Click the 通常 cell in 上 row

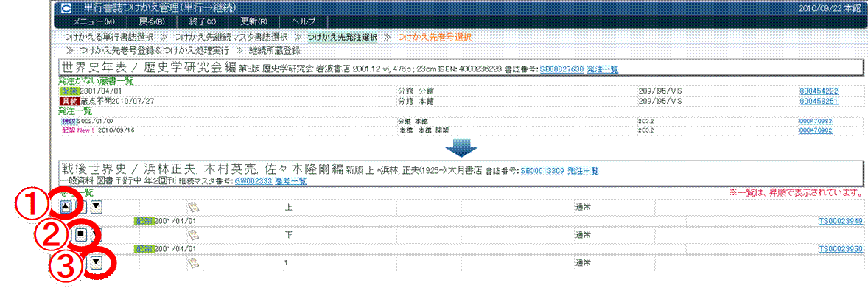pyautogui.click(x=584, y=208)
